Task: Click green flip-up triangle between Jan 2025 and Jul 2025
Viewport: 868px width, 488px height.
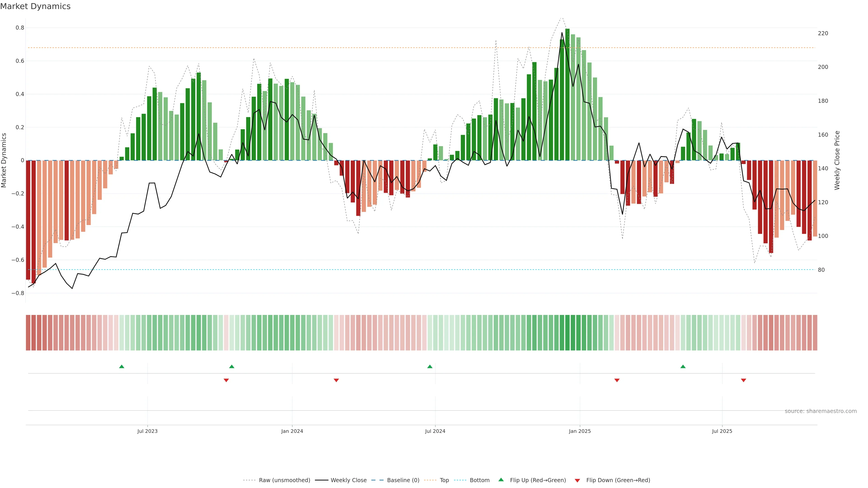Action: pyautogui.click(x=683, y=366)
